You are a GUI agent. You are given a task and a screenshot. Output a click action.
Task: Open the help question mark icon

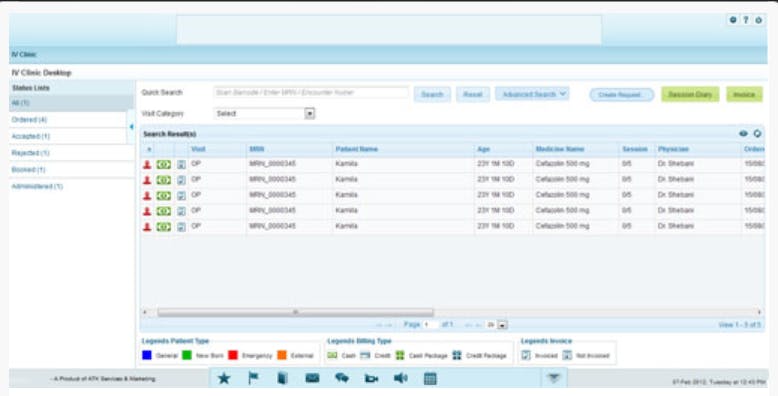(x=746, y=20)
